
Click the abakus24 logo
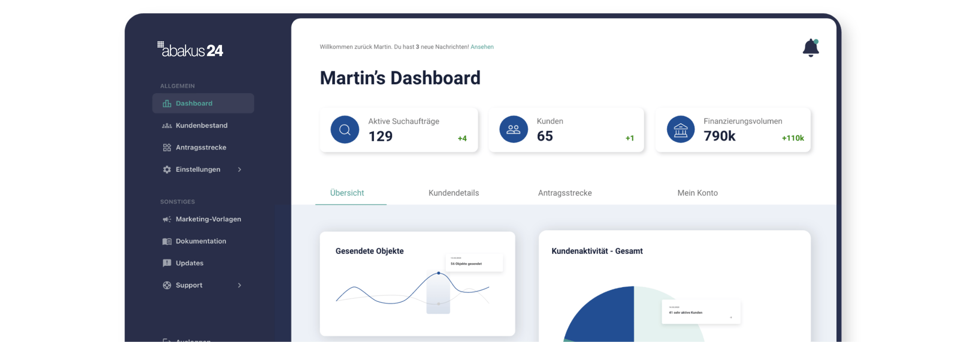(x=191, y=50)
